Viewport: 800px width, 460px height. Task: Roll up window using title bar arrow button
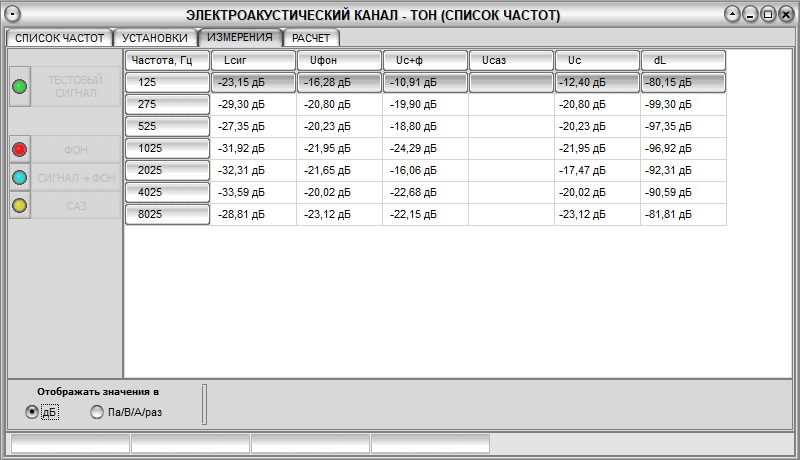click(x=733, y=15)
